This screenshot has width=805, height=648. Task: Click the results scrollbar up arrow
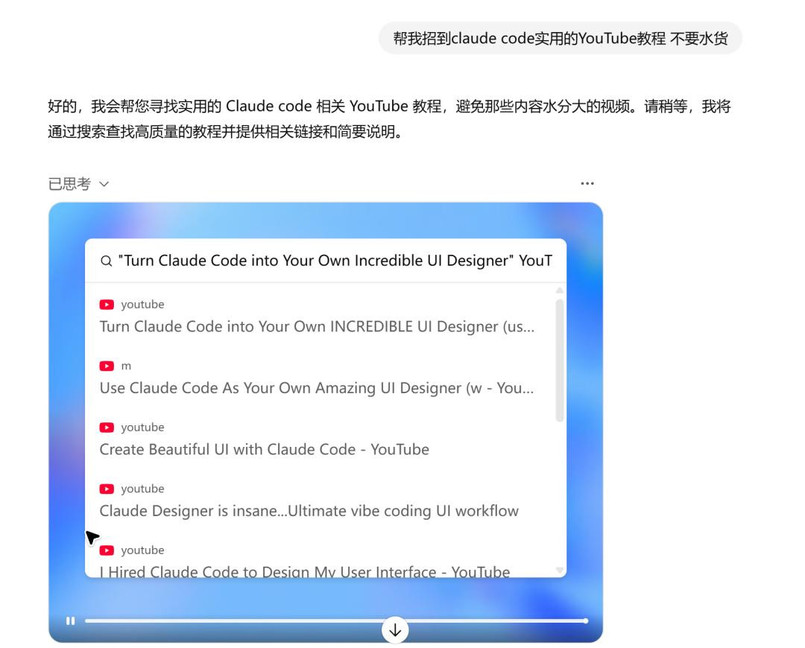560,291
